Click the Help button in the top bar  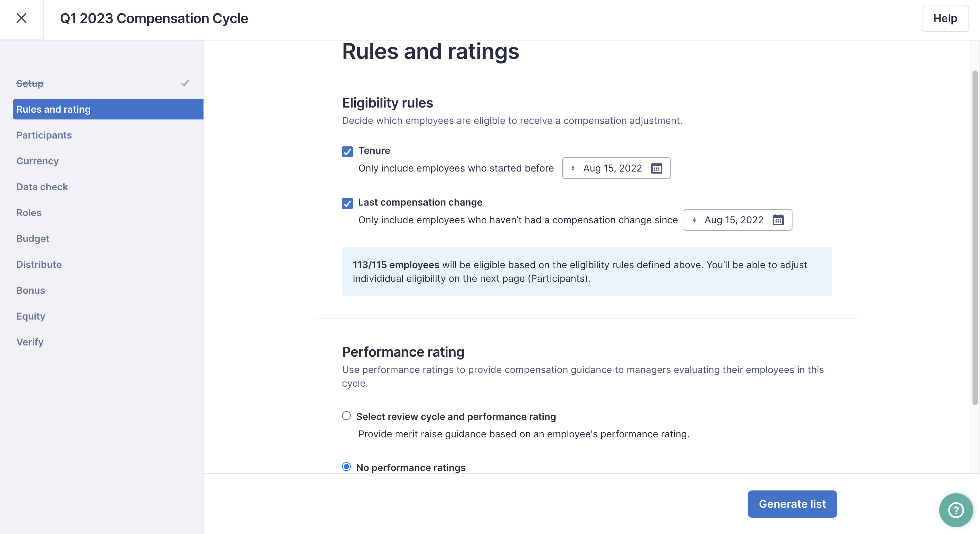click(x=945, y=18)
